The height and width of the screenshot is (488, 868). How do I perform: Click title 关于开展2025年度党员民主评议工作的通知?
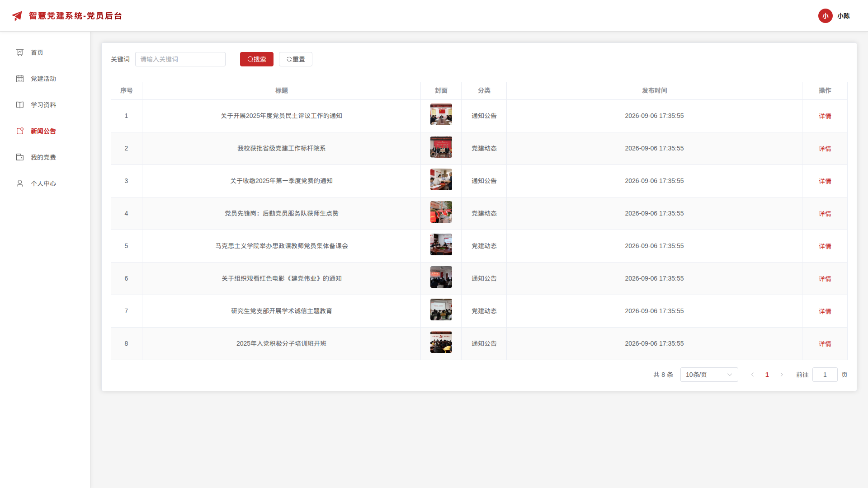click(282, 116)
